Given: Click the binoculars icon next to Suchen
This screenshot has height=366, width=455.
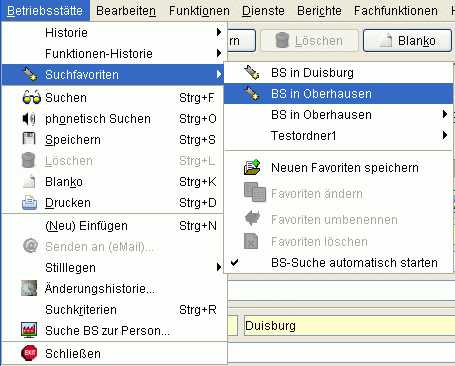Looking at the screenshot, I should coord(31,98).
